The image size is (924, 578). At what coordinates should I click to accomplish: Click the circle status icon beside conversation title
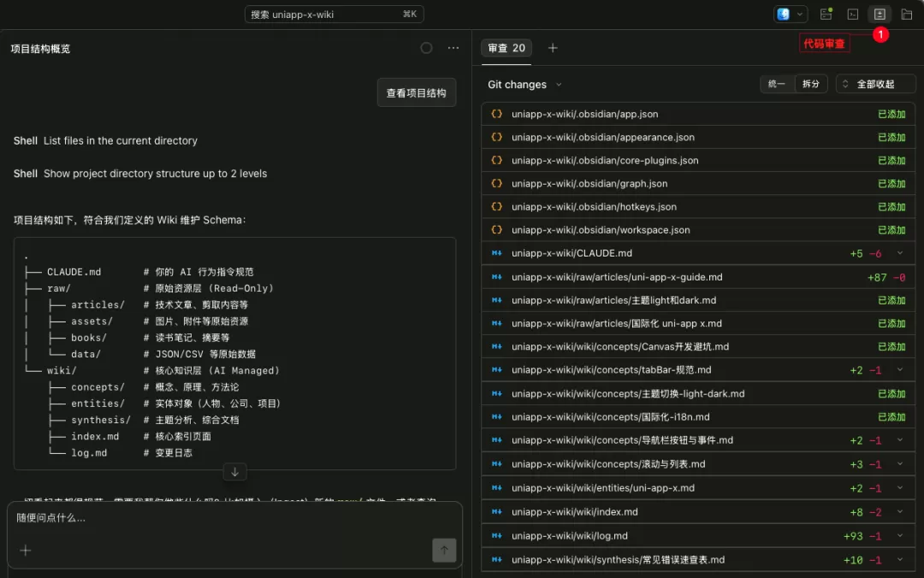[426, 49]
